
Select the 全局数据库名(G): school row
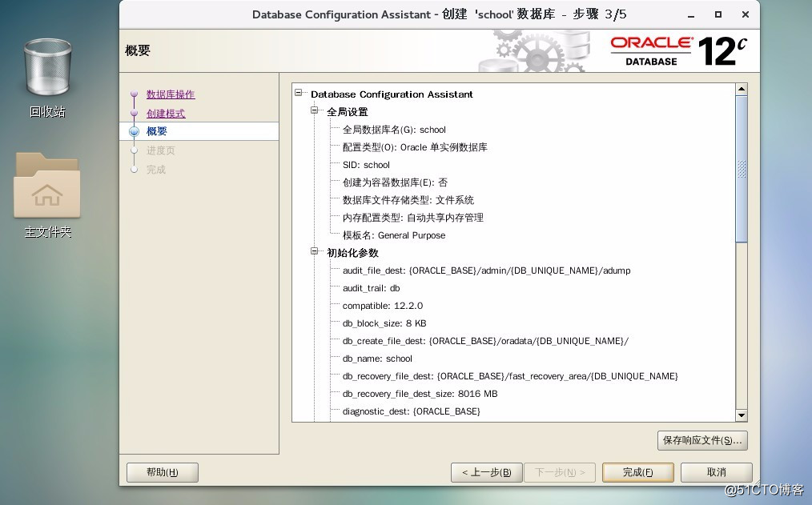(x=394, y=130)
